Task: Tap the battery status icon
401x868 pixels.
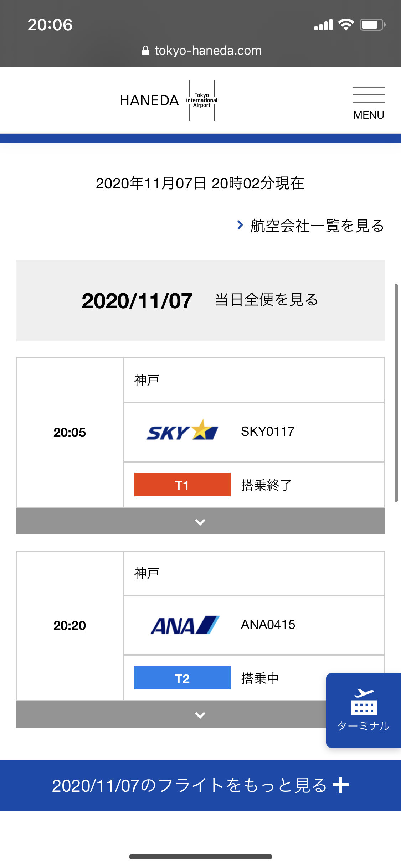Action: 372,25
